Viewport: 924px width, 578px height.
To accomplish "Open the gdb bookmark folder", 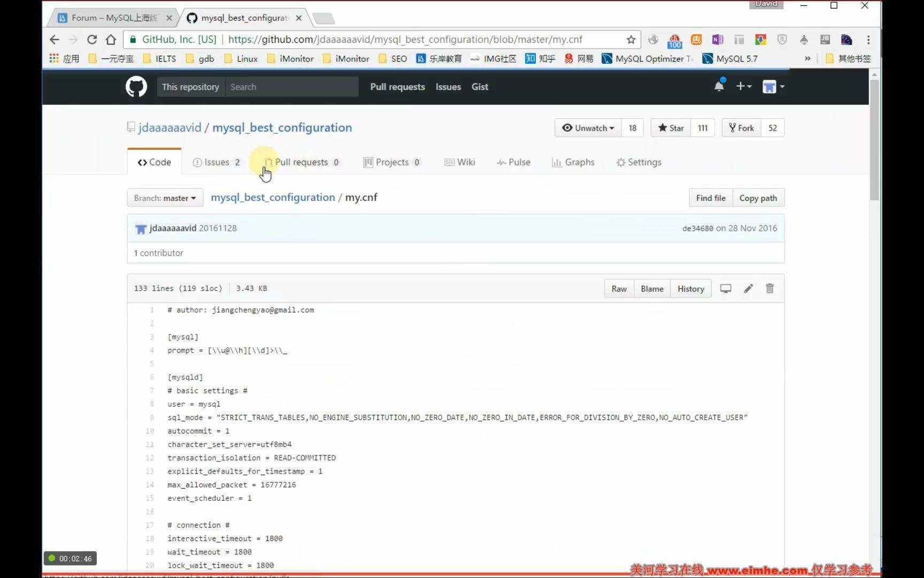I will coord(200,58).
